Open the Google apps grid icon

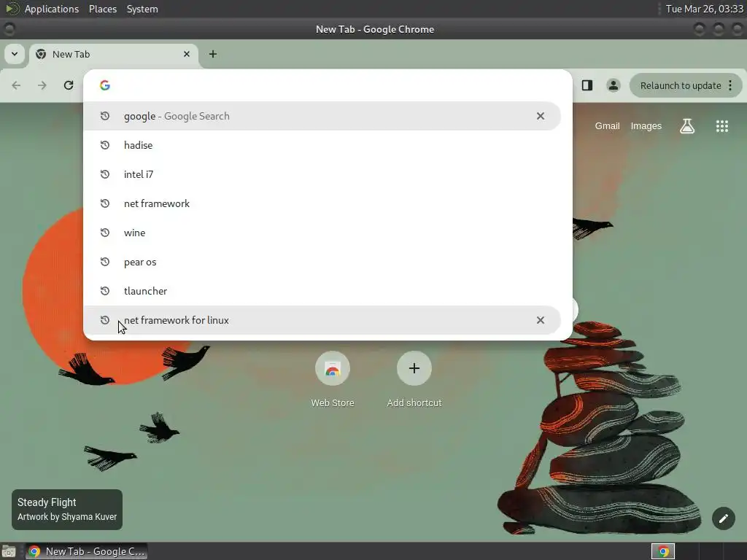[722, 126]
